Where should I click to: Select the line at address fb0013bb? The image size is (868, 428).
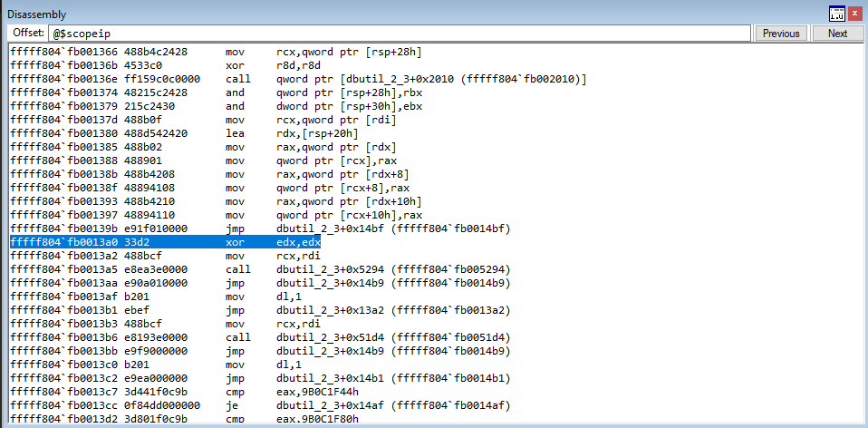260,351
